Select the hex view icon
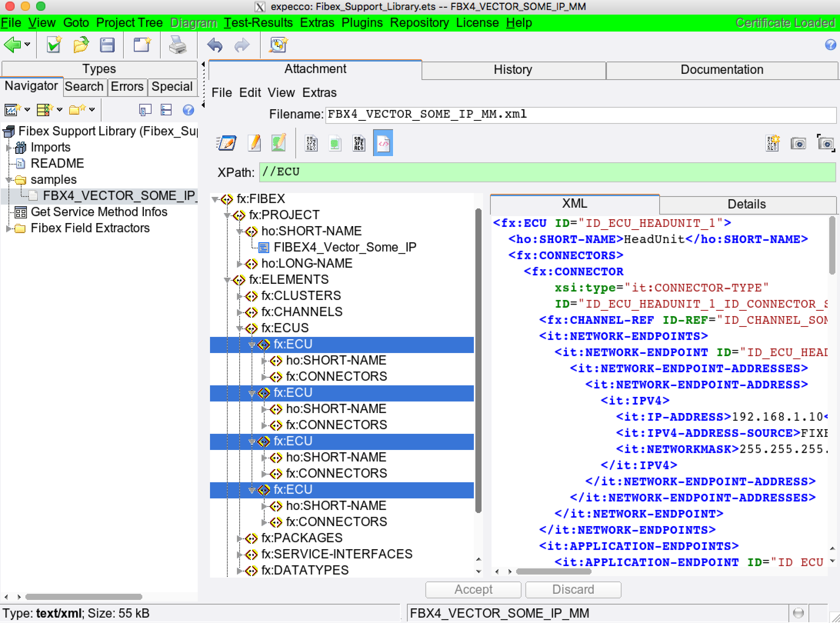This screenshot has height=623, width=840. (359, 144)
